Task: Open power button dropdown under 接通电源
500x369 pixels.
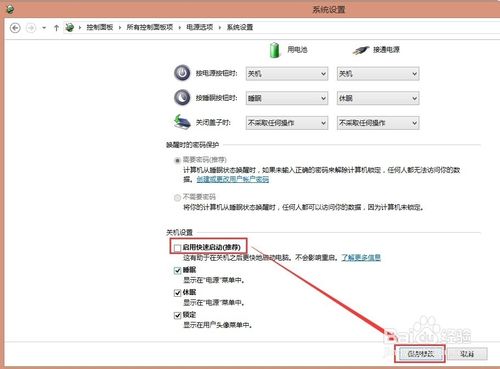Action: pyautogui.click(x=378, y=74)
